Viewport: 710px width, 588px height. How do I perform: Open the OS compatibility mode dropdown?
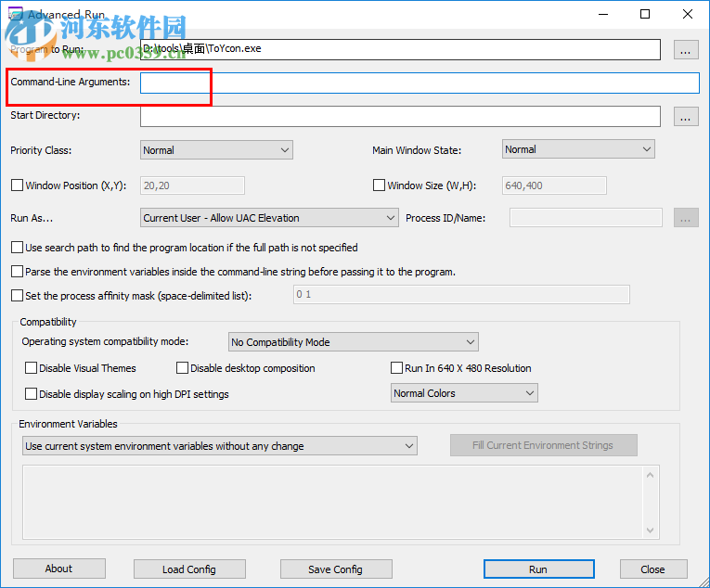(354, 342)
